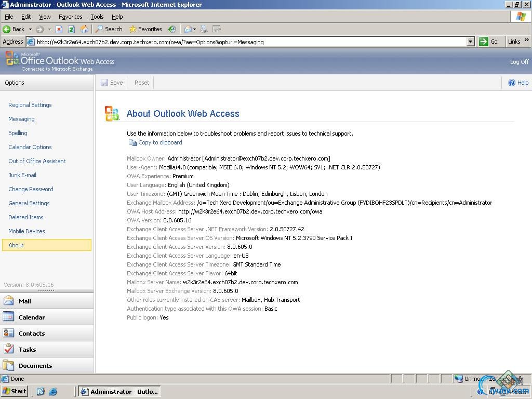Click the Office Outlook Web Access logo
The image size is (532, 399).
60,61
